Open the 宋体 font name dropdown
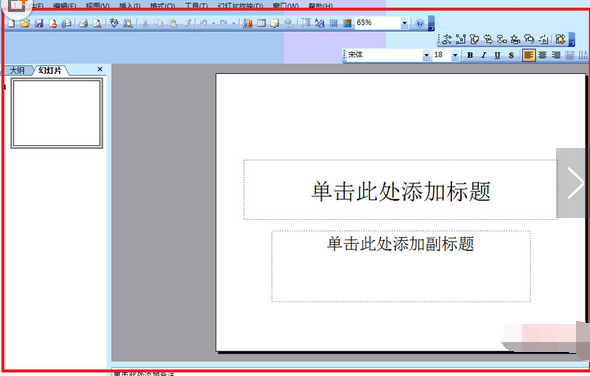Viewport: 590px width, 376px height. click(x=426, y=55)
